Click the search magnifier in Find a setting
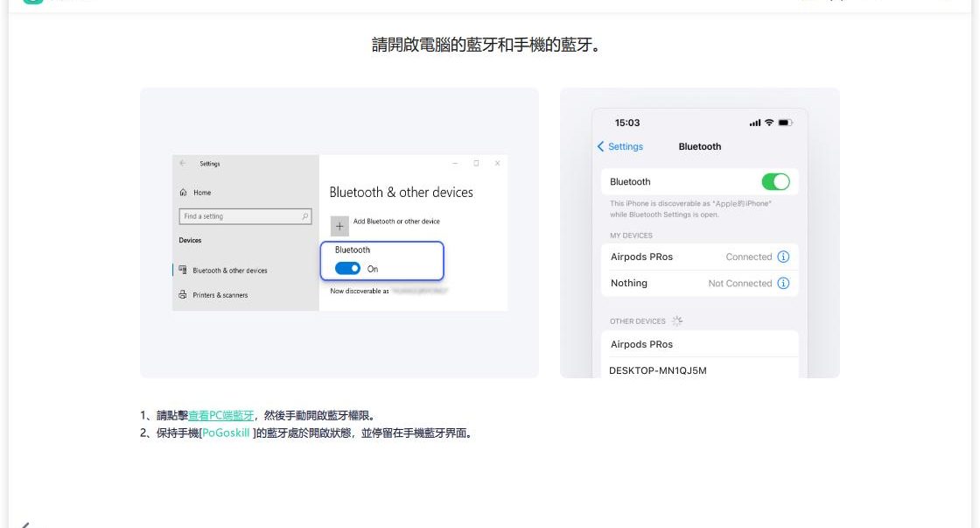The image size is (980, 528). tap(304, 216)
